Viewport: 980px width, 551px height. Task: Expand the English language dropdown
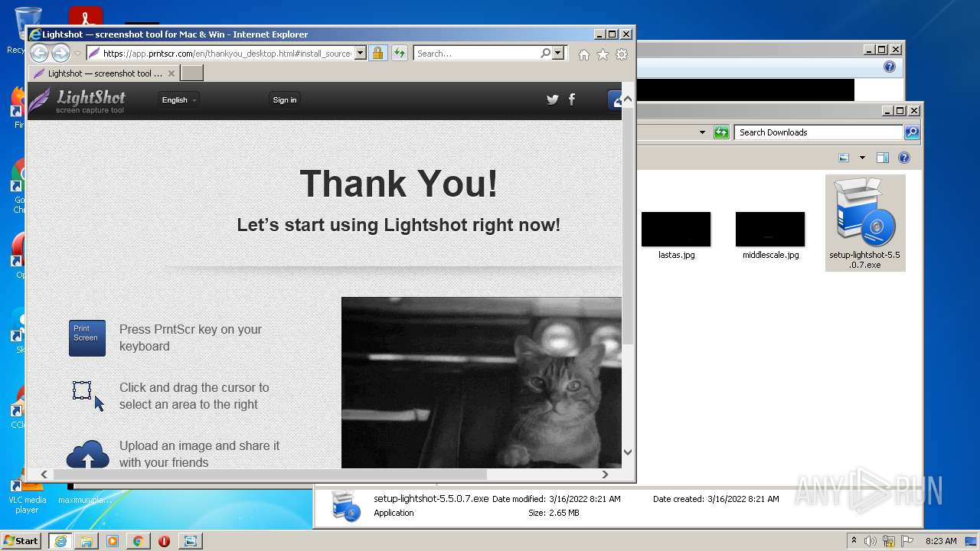(x=179, y=99)
